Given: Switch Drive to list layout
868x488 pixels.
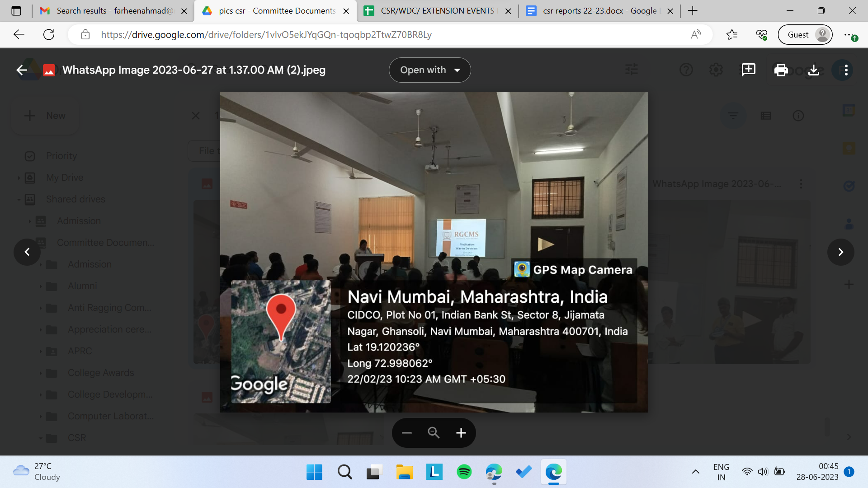Looking at the screenshot, I should point(765,116).
